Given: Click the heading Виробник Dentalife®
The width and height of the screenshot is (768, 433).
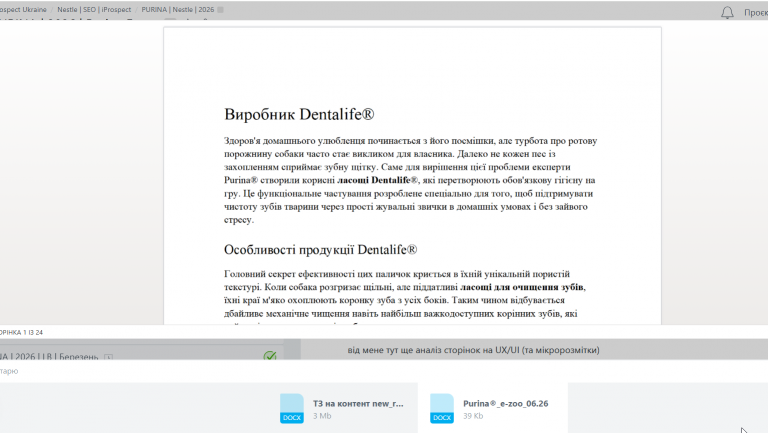Looking at the screenshot, I should click(299, 114).
